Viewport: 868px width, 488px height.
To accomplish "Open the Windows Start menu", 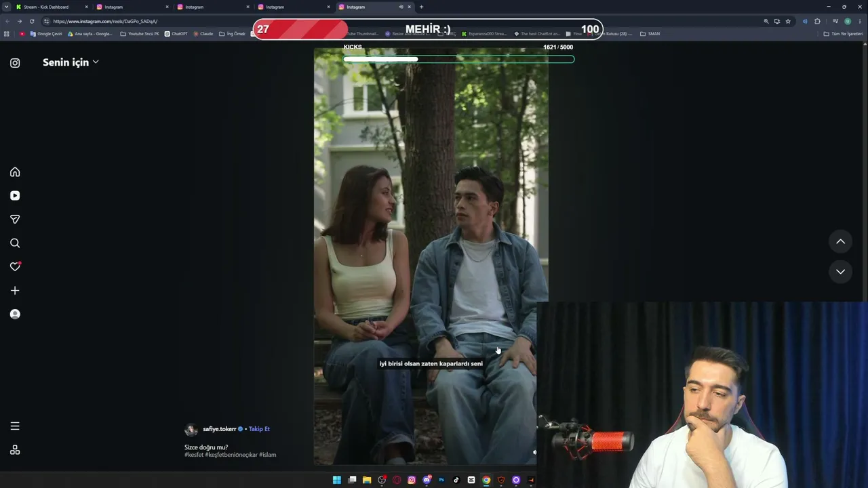I will (x=337, y=480).
